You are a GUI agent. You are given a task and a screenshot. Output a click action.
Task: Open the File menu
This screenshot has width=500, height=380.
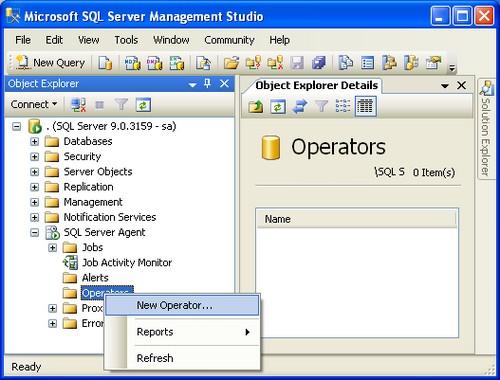point(23,40)
